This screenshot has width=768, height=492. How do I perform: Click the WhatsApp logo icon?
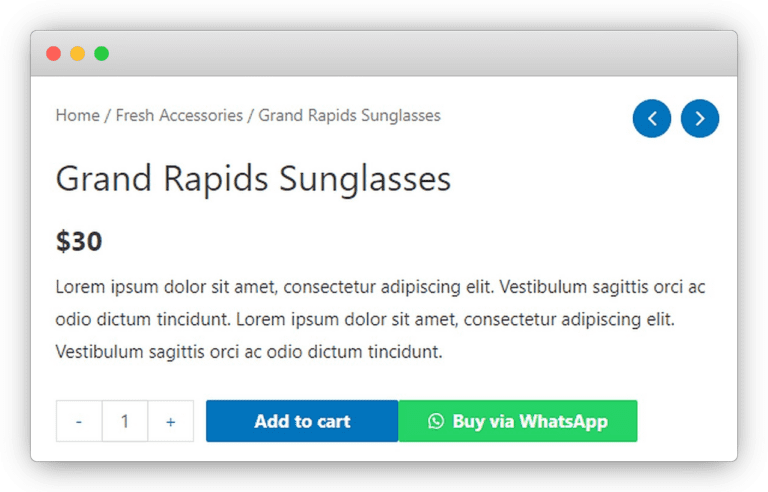[435, 422]
